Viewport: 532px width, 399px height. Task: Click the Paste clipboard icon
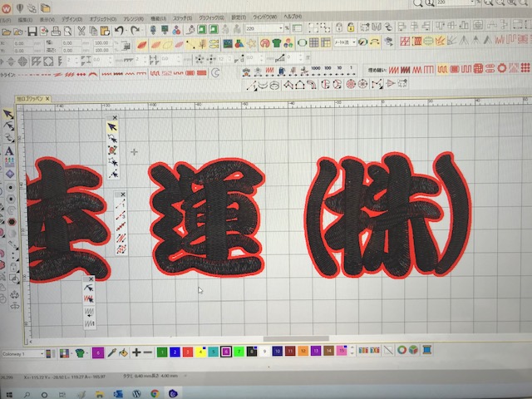point(106,31)
